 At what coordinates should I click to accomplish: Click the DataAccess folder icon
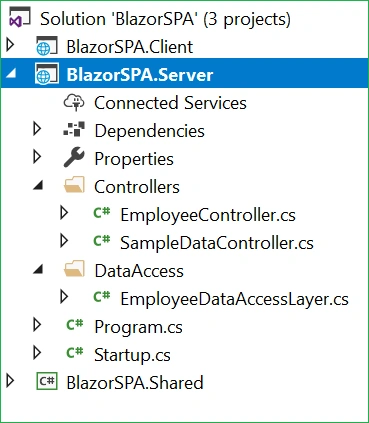coord(74,269)
